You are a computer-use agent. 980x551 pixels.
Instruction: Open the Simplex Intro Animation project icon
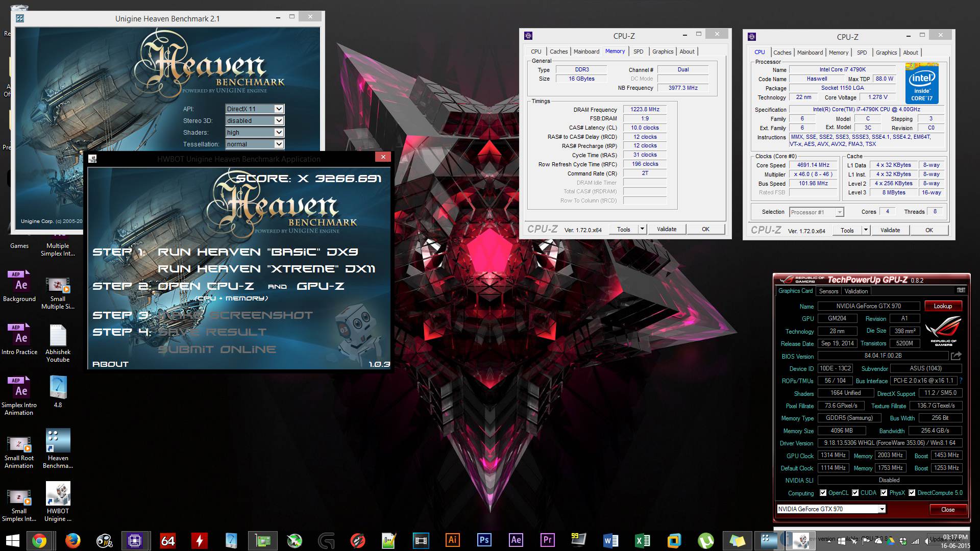[19, 396]
